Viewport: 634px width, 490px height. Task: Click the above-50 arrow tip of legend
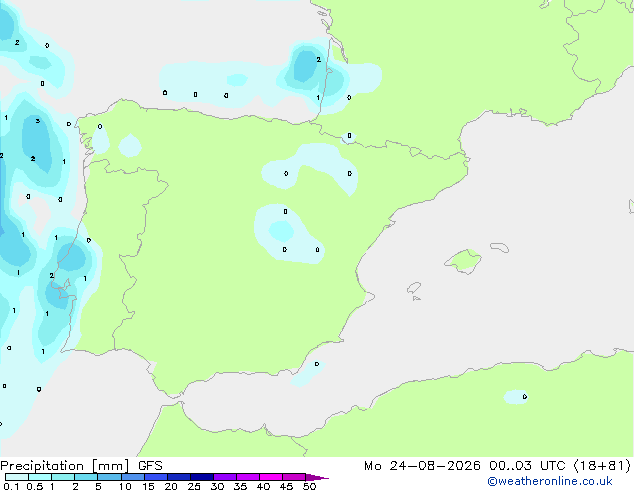317,477
